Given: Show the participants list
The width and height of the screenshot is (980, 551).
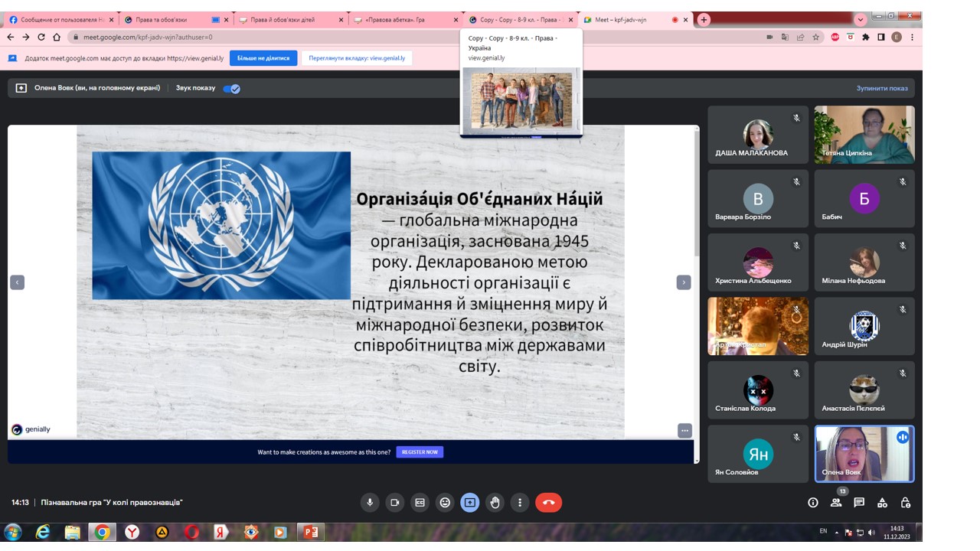Looking at the screenshot, I should click(x=836, y=503).
